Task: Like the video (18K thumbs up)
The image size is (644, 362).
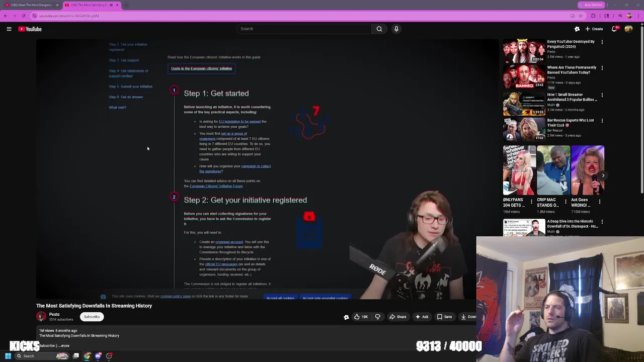Action: [361, 317]
